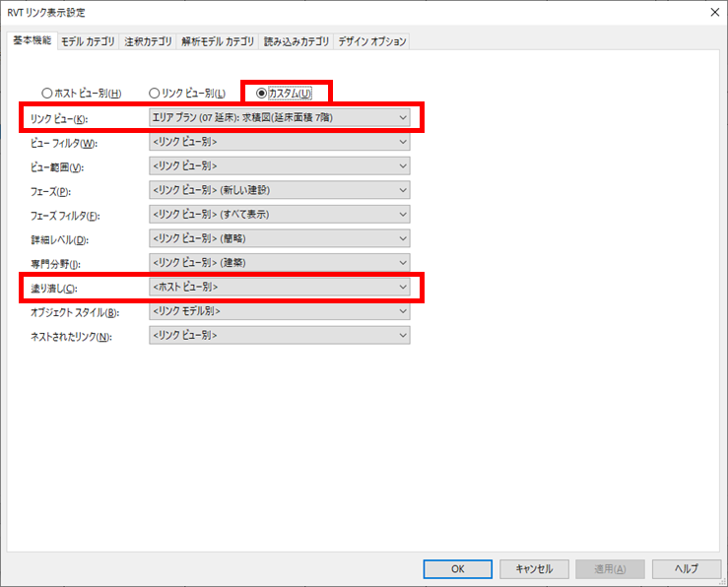
Task: Open the ネストされたリンク dropdown
Action: pyautogui.click(x=280, y=335)
